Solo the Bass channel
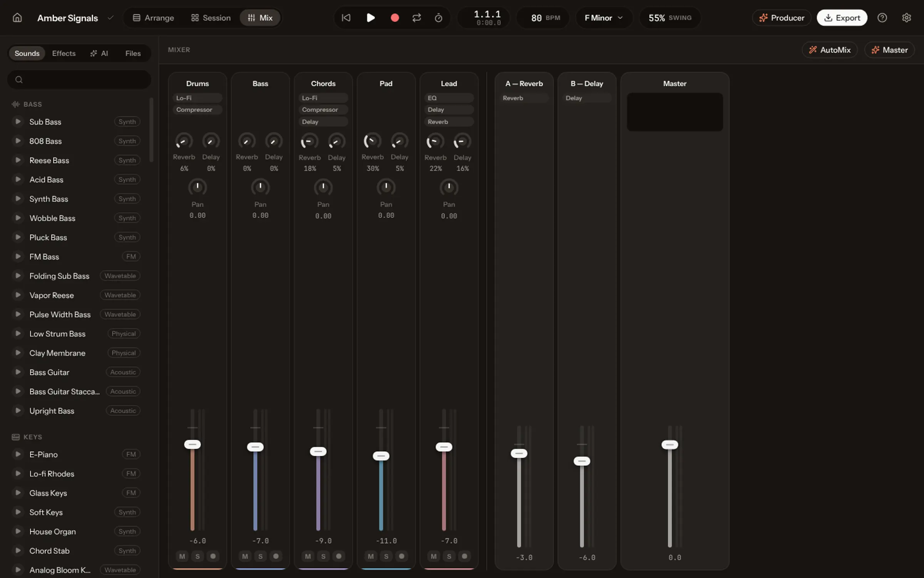Viewport: 924px width, 578px height. point(261,556)
